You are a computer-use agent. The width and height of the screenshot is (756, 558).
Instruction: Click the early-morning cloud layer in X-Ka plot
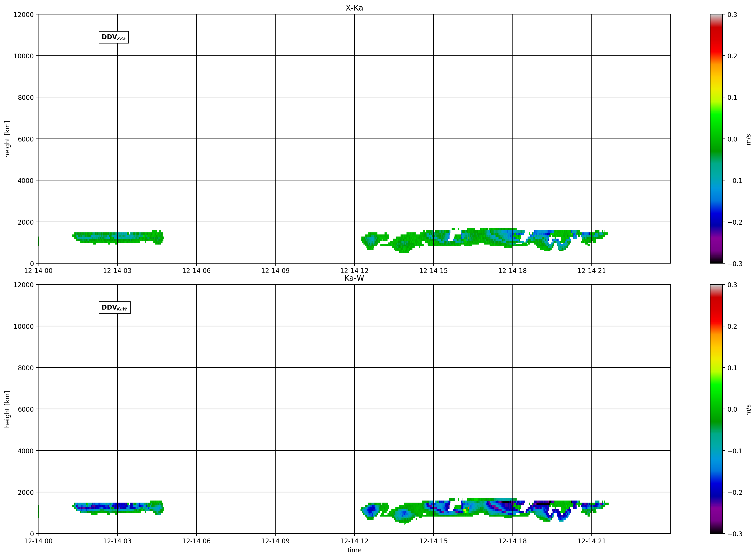tap(118, 237)
